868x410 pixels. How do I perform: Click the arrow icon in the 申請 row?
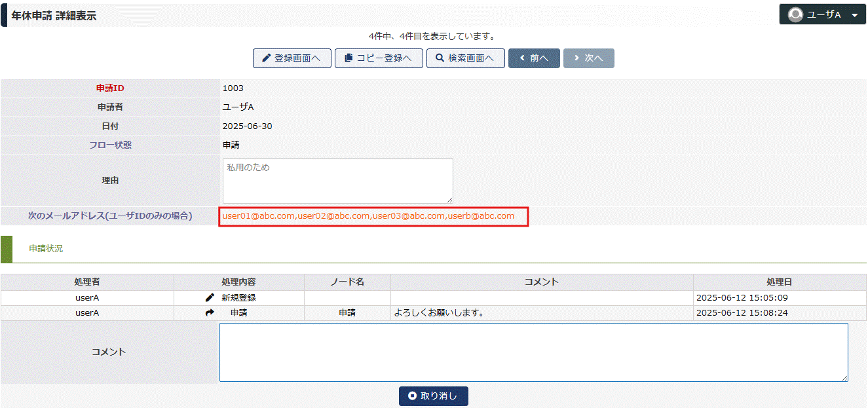click(210, 313)
